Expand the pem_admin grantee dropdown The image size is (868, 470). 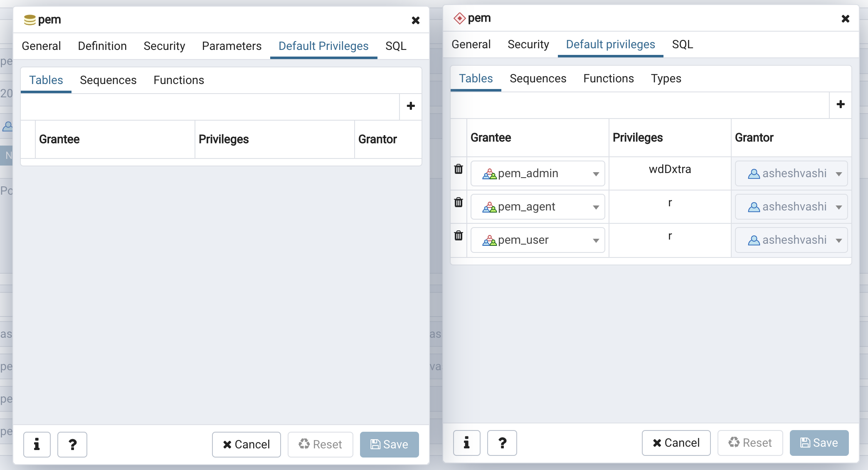(x=596, y=174)
